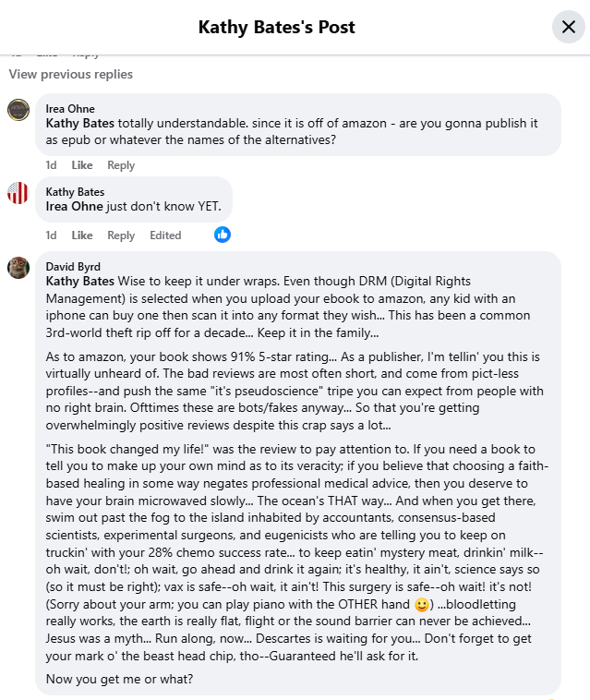Open Irea Ohne author name link
The image size is (590, 700).
click(70, 109)
